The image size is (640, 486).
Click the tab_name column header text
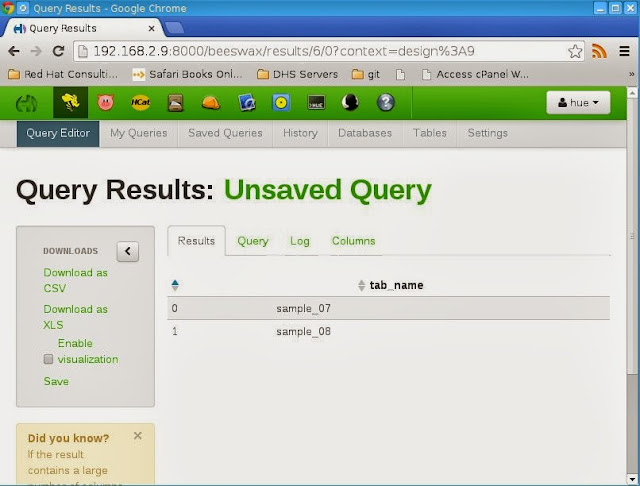click(396, 285)
